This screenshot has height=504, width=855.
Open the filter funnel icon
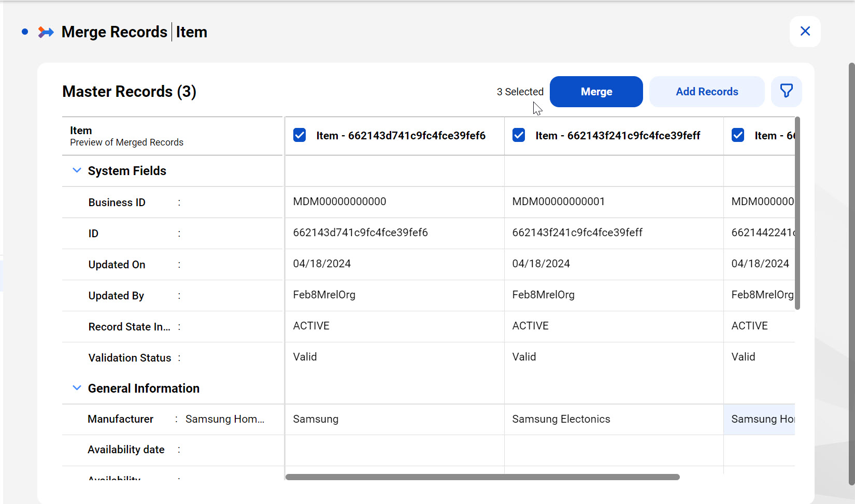click(786, 92)
